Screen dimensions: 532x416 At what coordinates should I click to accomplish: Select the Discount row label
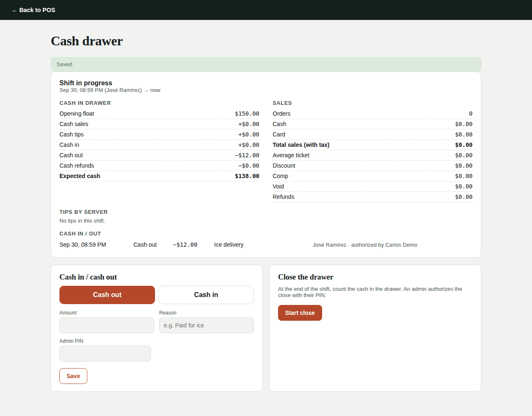(x=284, y=166)
